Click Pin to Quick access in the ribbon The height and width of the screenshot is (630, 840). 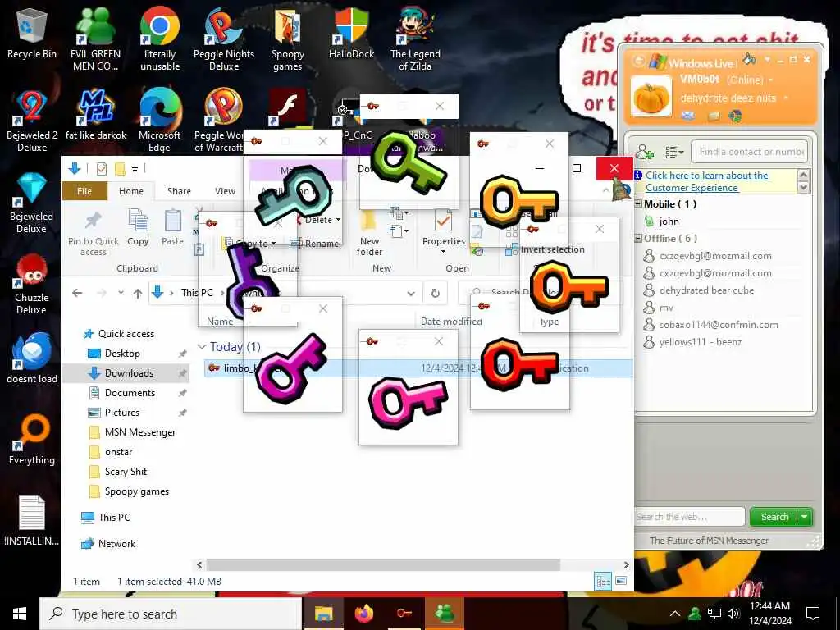click(94, 232)
